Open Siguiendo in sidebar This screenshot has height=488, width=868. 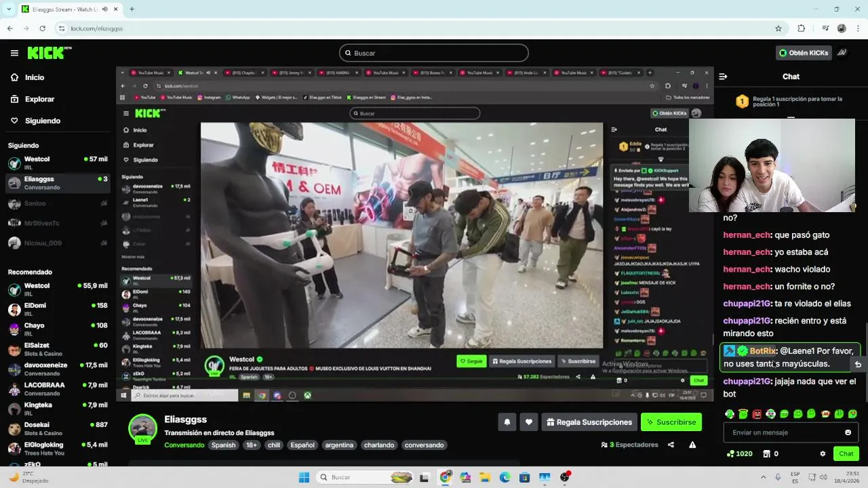tap(35, 121)
